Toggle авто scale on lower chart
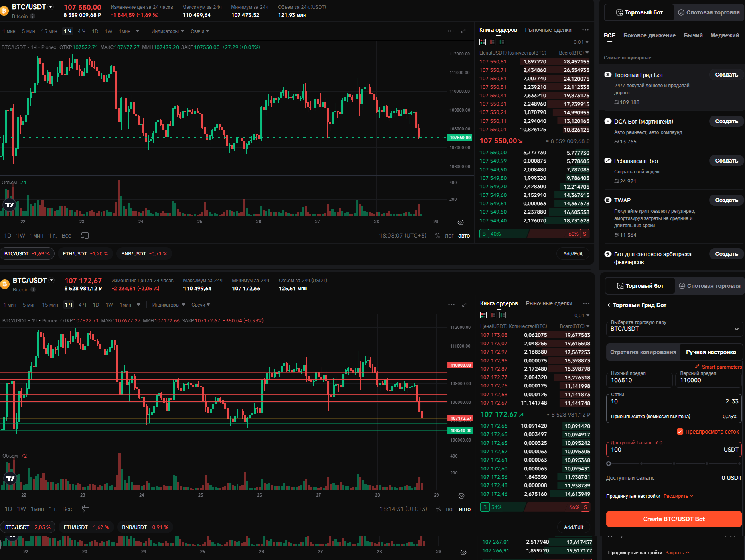This screenshot has width=745, height=560. pos(465,509)
